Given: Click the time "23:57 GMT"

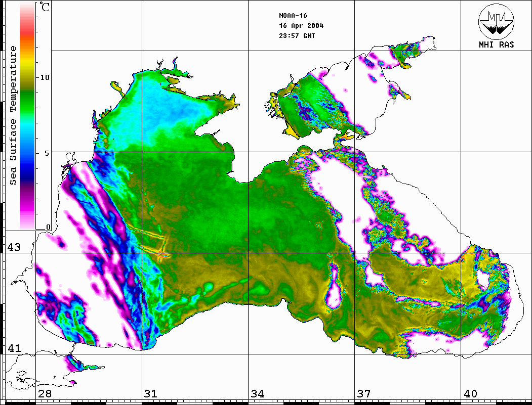Looking at the screenshot, I should tap(297, 35).
